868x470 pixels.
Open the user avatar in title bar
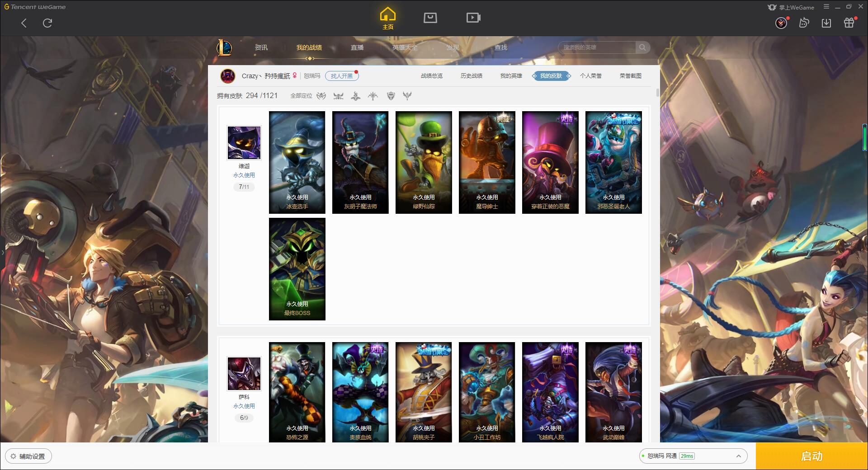tap(781, 23)
